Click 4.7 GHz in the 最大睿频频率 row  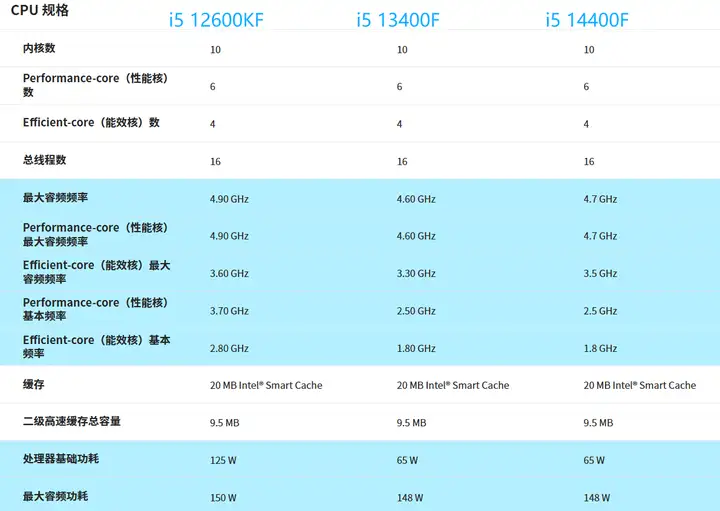pyautogui.click(x=601, y=199)
